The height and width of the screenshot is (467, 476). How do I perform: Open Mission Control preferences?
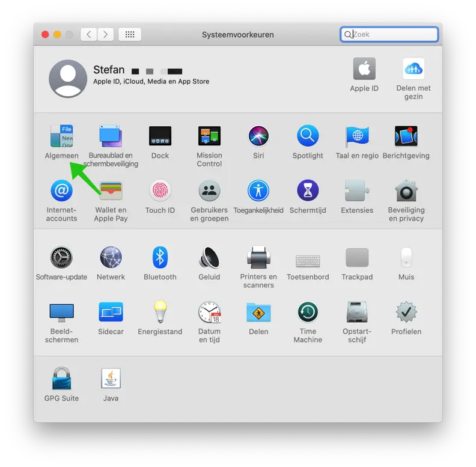209,136
